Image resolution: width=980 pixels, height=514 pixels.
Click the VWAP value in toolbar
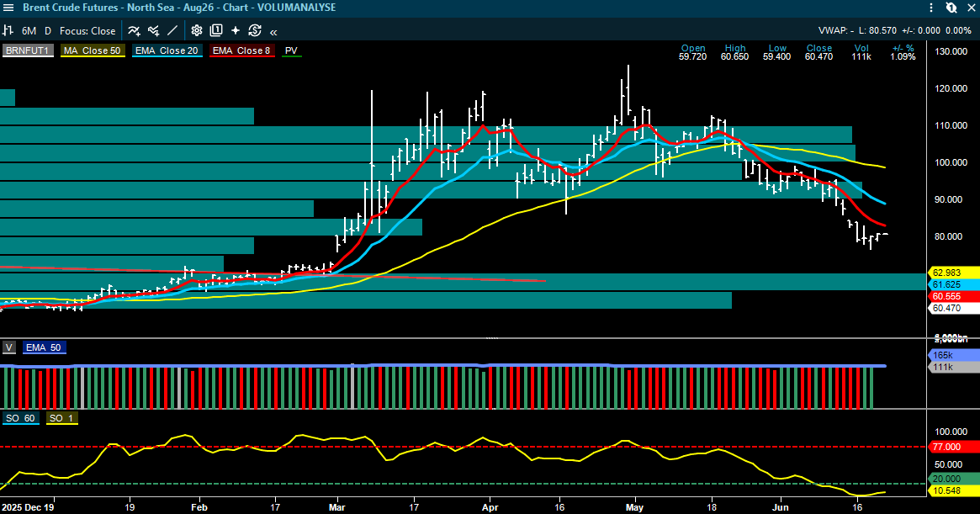(836, 30)
